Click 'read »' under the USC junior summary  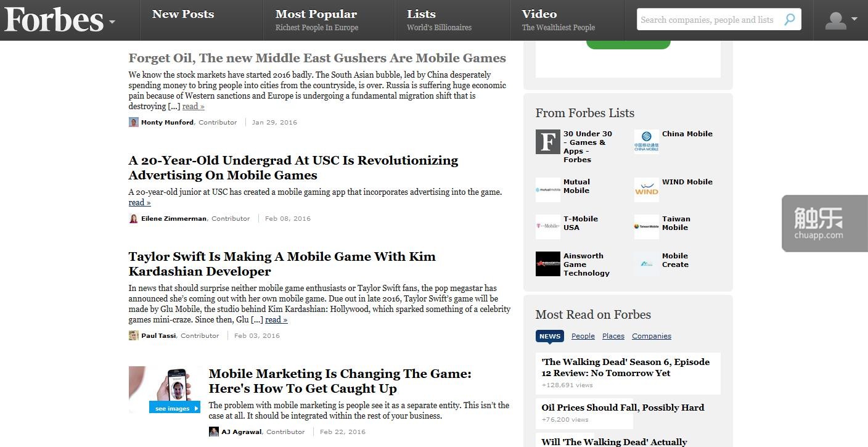coord(139,202)
